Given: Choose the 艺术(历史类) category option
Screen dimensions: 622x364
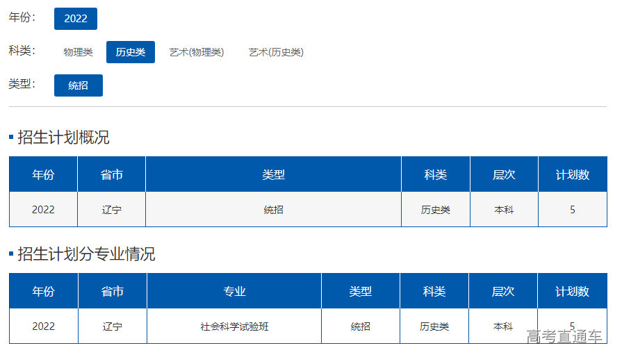Looking at the screenshot, I should coord(276,52).
